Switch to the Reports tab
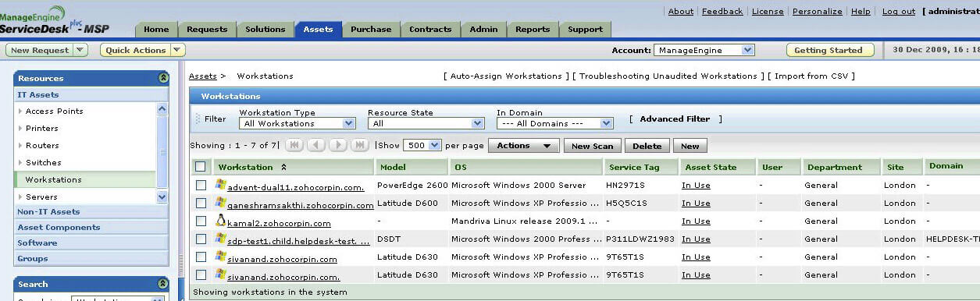 533,30
